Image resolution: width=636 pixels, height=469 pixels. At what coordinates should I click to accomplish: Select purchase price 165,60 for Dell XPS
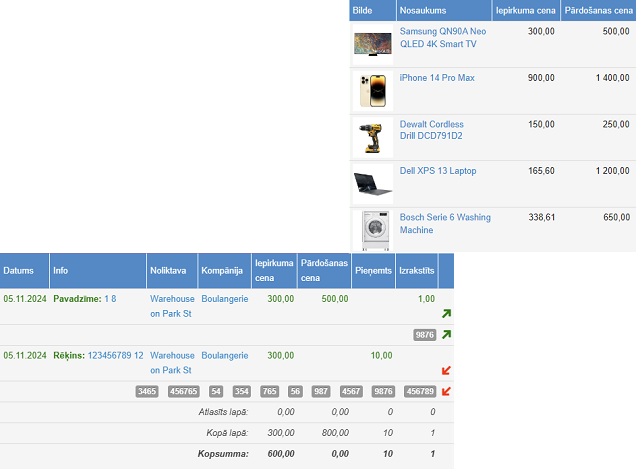541,171
